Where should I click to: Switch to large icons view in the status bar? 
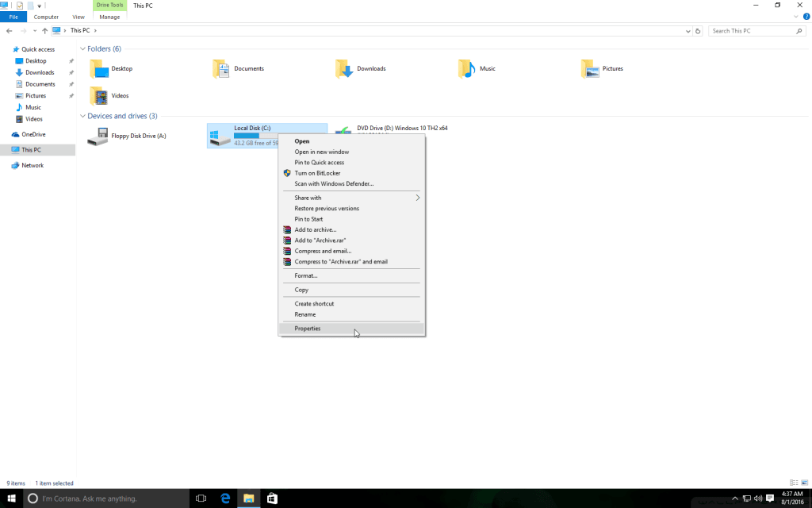pos(802,482)
